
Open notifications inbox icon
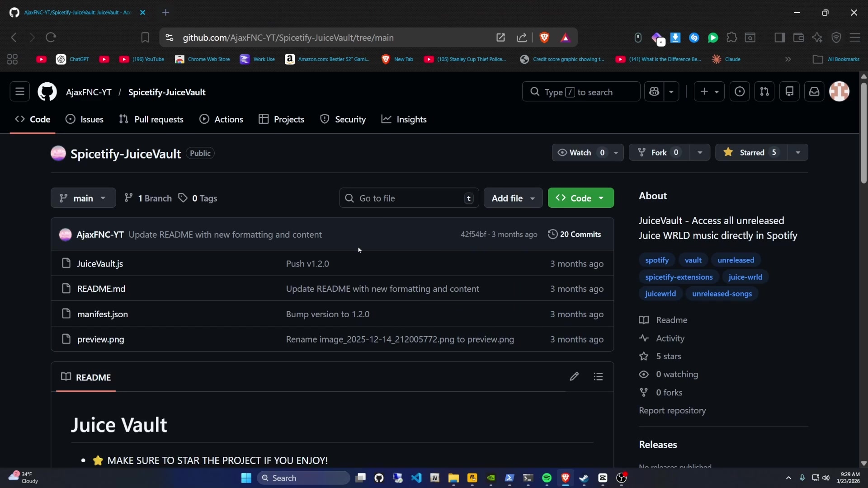coord(814,92)
